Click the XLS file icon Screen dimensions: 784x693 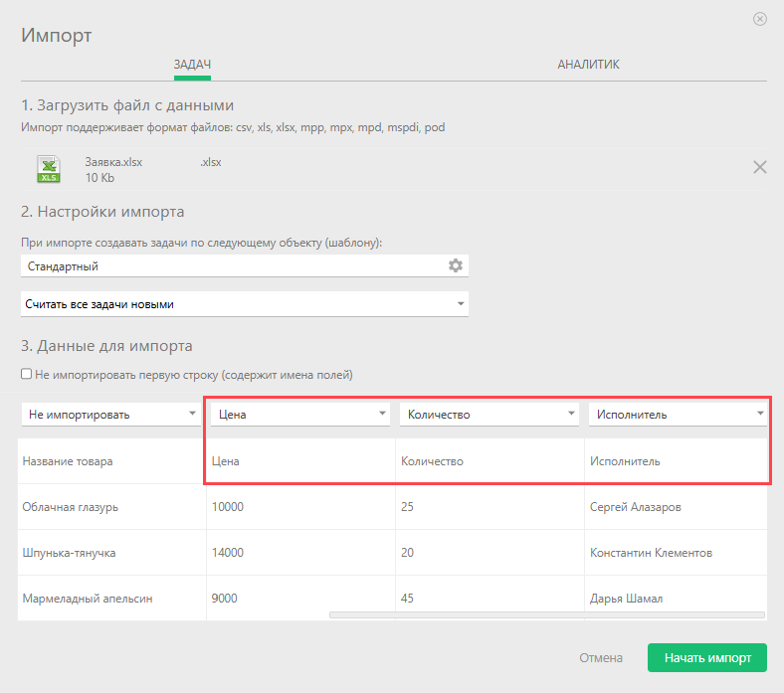(49, 169)
